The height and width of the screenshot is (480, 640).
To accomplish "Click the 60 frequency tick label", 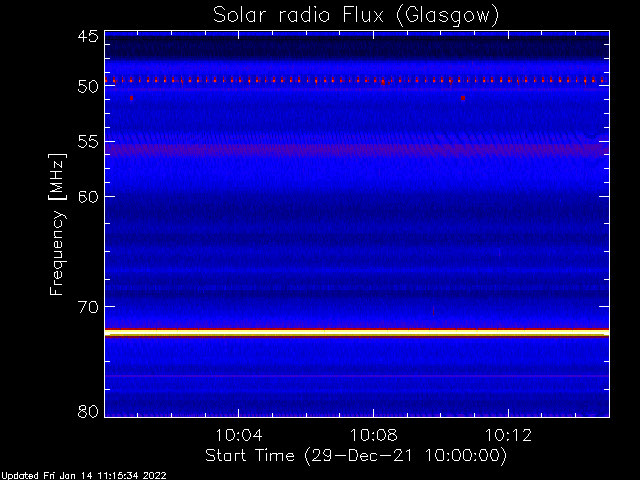I will (x=88, y=197).
